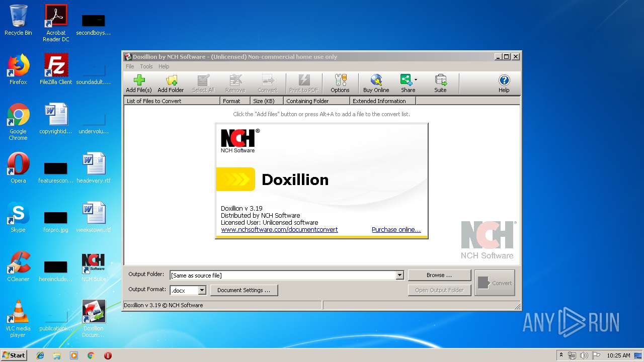644x362 pixels.
Task: Open the nchsoftware.com/documentconvert link
Action: [279, 230]
